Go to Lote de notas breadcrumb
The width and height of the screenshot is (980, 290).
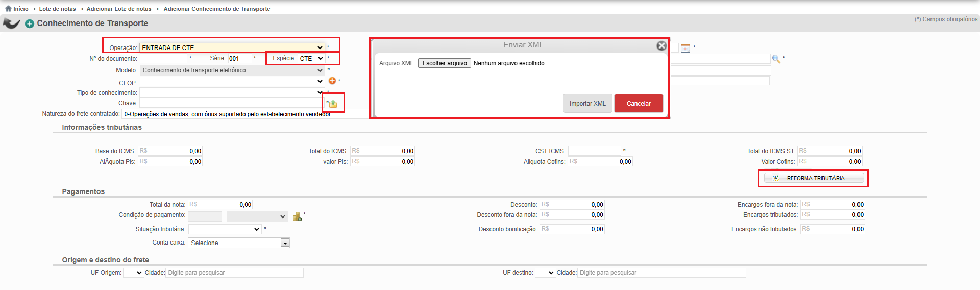pyautogui.click(x=57, y=9)
